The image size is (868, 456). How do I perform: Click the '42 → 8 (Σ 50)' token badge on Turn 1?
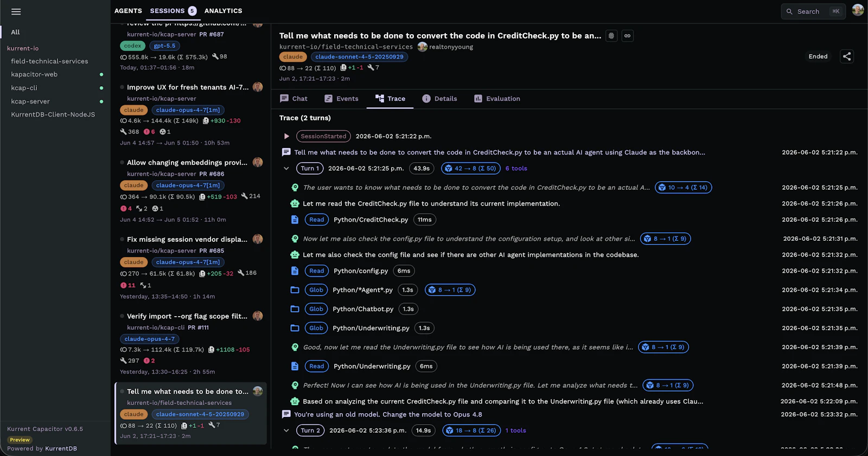tap(471, 169)
